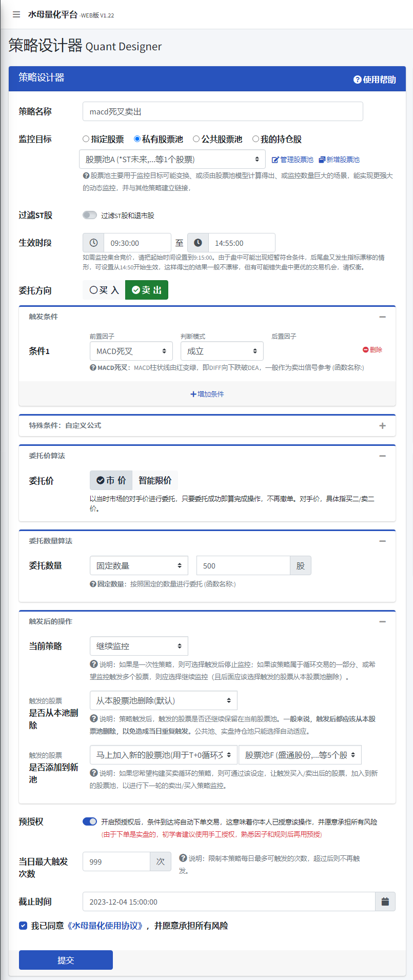Image resolution: width=413 pixels, height=980 pixels.
Task: Select the 买入 order direction
Action: coord(104,290)
